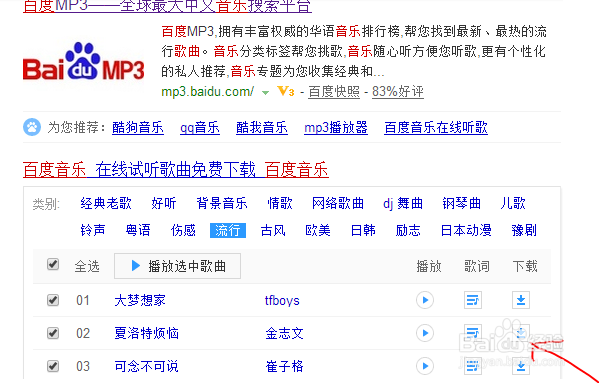Uncheck the checkbox for song 02
This screenshot has height=383, width=599.
(x=53, y=333)
